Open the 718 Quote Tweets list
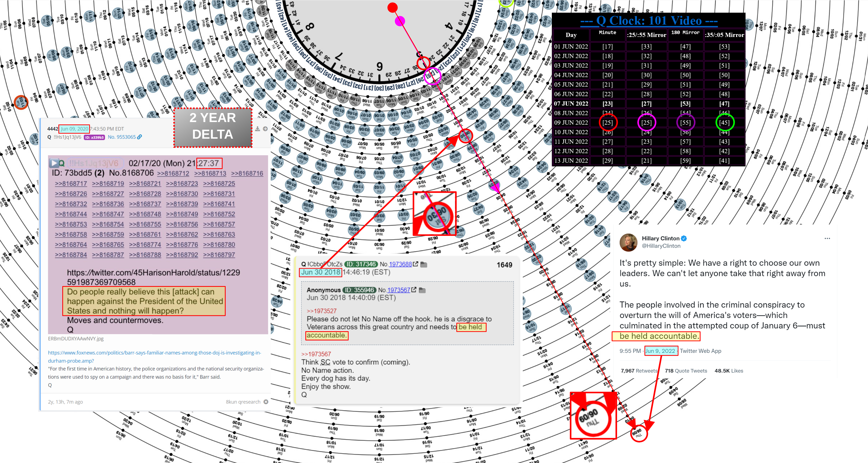The image size is (868, 463). point(686,371)
